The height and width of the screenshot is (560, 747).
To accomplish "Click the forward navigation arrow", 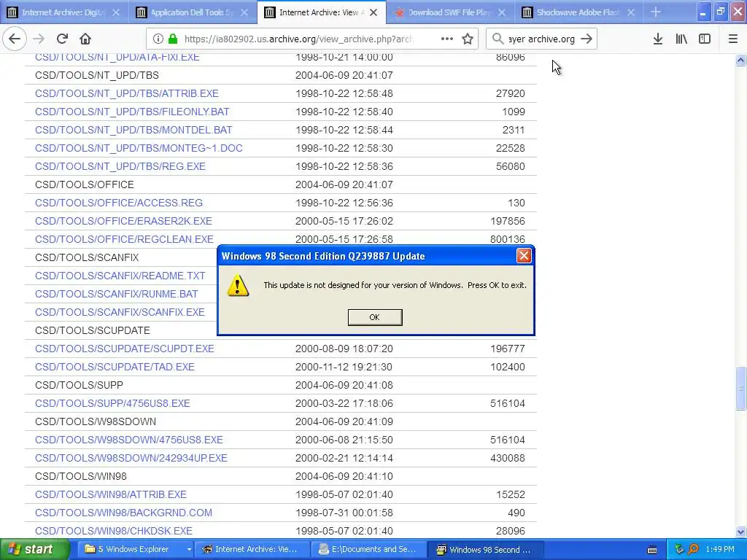I will 39,39.
